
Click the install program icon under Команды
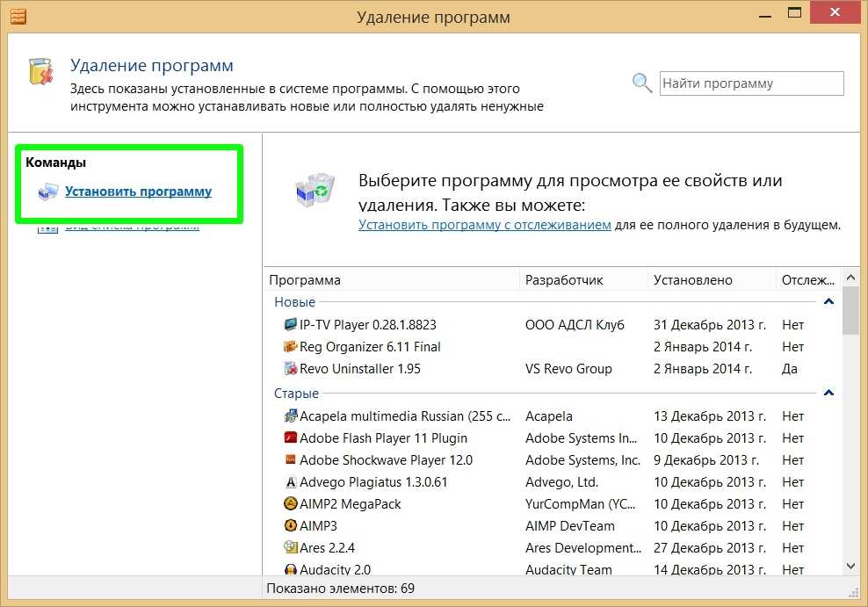48,191
